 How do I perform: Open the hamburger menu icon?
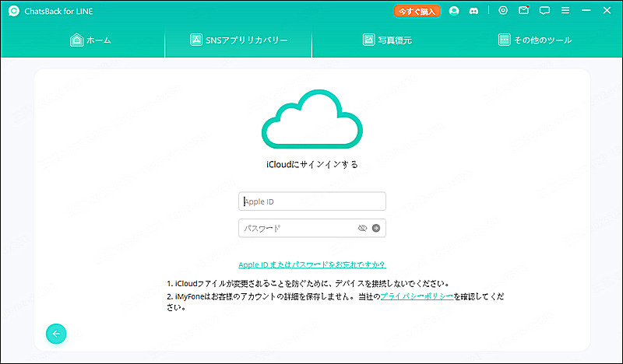pyautogui.click(x=565, y=11)
